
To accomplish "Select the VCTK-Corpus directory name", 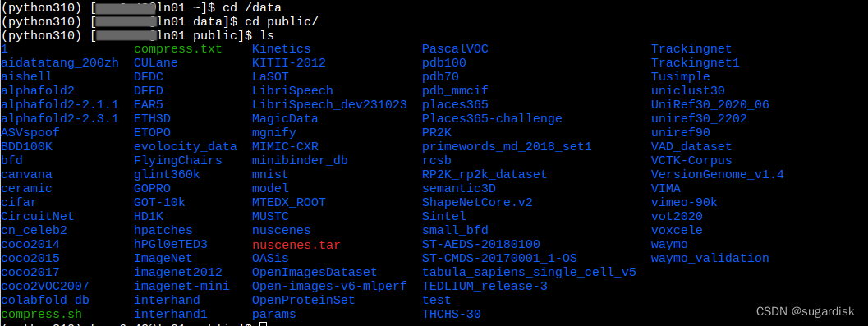I will point(691,160).
